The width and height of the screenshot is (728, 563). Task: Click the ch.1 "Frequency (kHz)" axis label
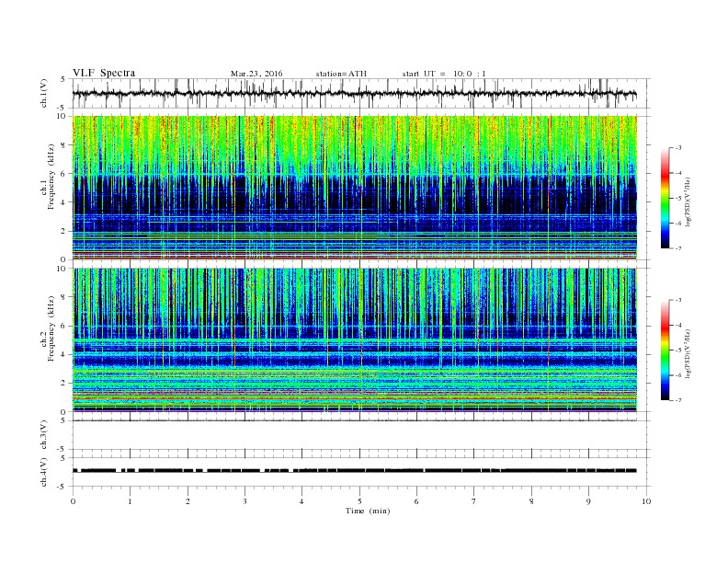[51, 177]
